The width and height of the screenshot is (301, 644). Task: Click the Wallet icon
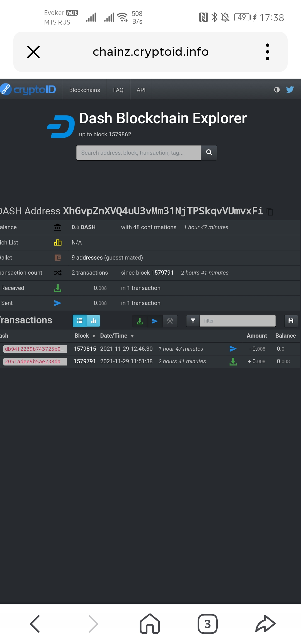58,258
